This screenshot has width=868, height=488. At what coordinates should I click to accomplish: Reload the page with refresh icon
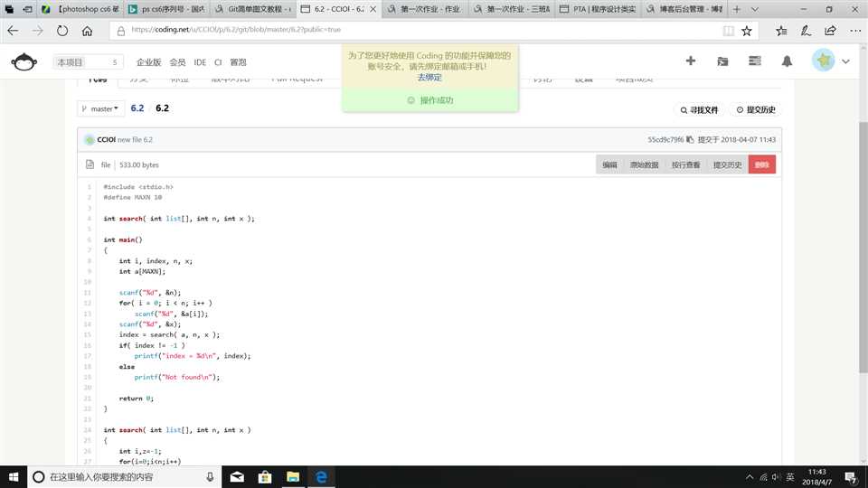pyautogui.click(x=62, y=31)
